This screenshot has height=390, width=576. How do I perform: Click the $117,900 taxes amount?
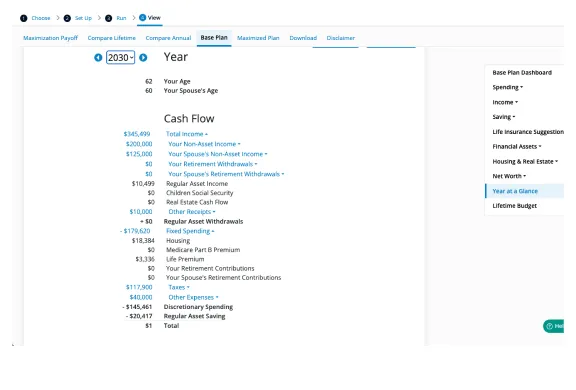139,287
